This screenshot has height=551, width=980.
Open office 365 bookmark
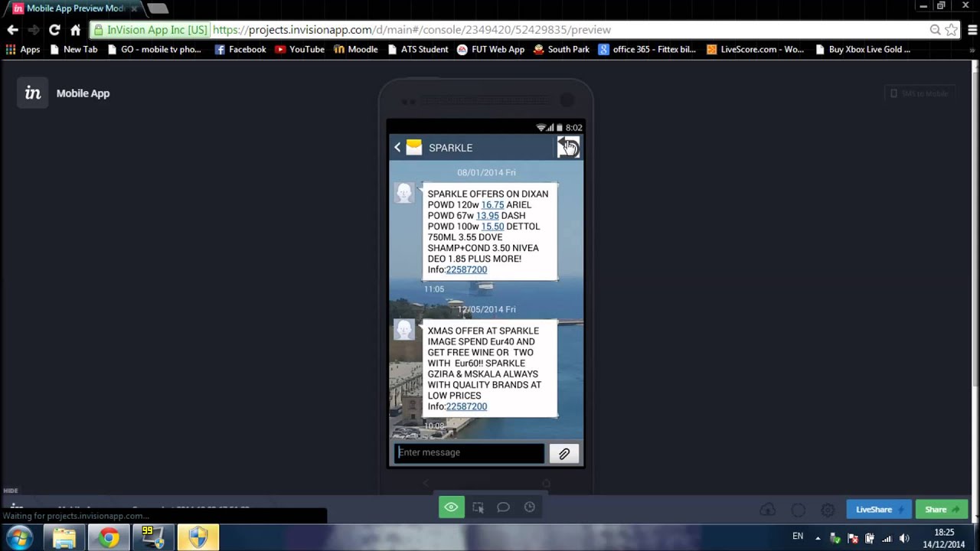[x=648, y=50]
